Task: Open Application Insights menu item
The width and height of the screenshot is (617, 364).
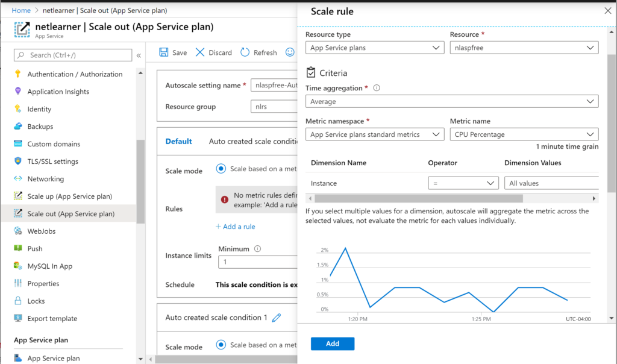Action: coord(58,91)
